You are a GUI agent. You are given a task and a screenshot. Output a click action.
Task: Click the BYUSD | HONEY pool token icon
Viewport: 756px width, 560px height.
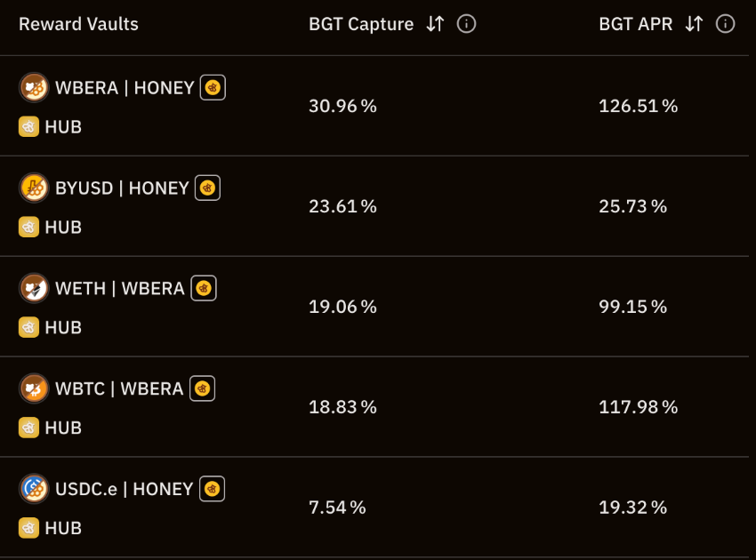[34, 188]
